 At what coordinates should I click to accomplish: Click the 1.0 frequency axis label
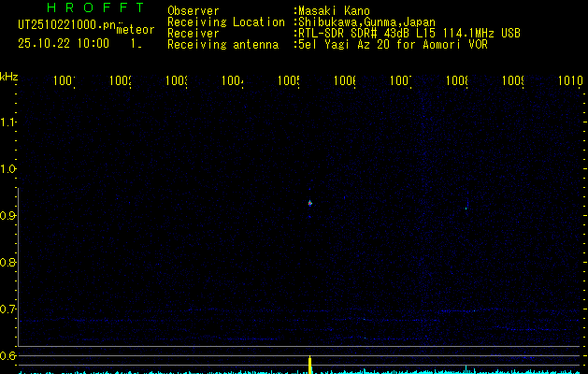pos(7,169)
